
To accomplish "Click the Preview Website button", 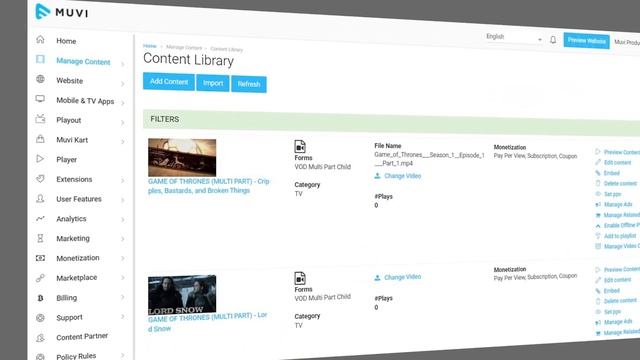I will coord(587,41).
